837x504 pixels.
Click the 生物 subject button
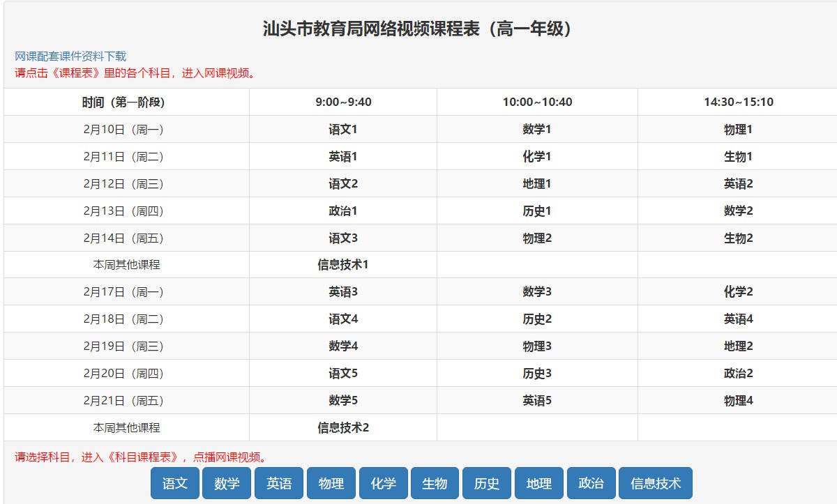(435, 483)
